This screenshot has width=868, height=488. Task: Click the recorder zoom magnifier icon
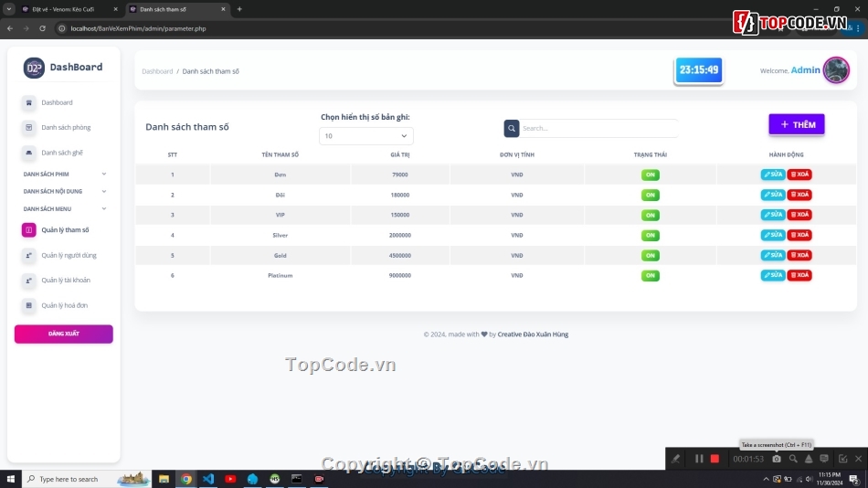pos(793,459)
